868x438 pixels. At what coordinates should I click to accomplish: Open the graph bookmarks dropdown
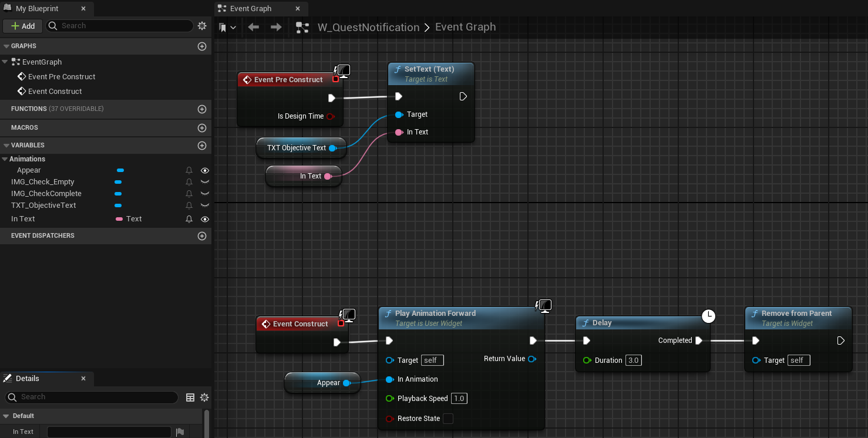[227, 27]
